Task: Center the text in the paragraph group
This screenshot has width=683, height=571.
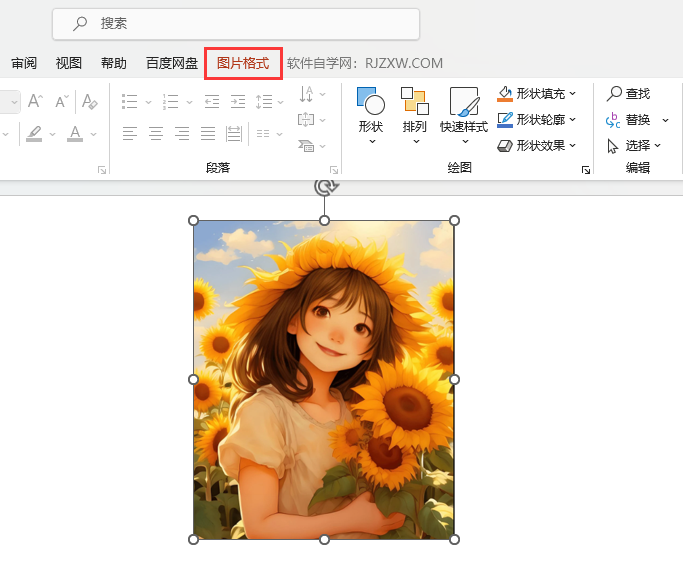Action: coord(156,133)
